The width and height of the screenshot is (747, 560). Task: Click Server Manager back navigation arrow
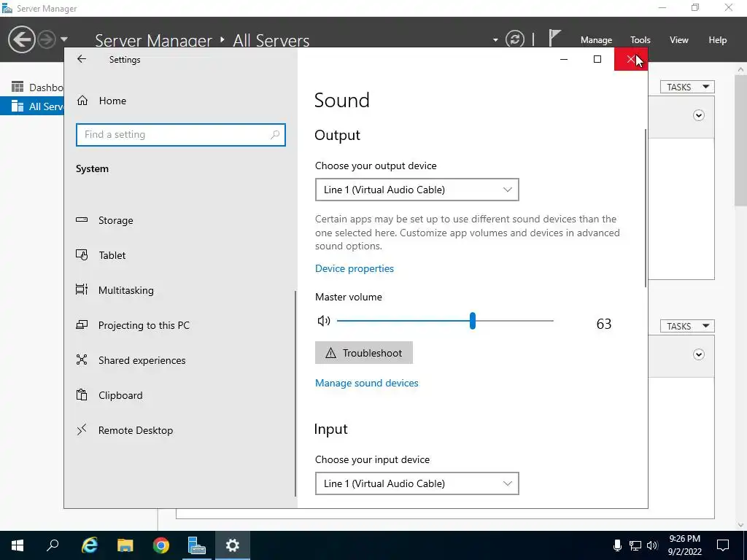(21, 39)
